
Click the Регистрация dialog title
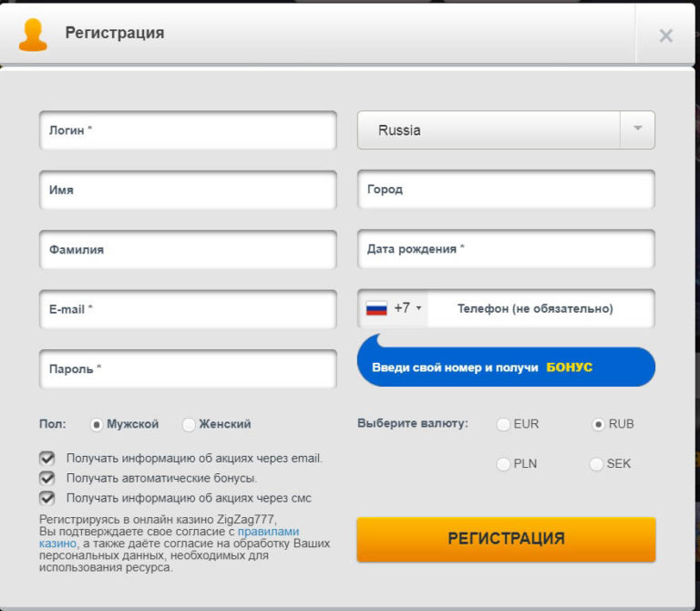pyautogui.click(x=115, y=33)
